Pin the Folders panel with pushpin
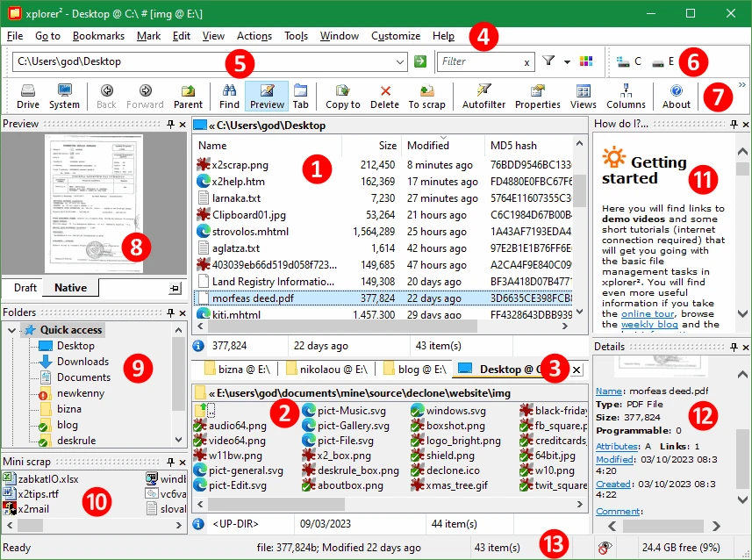This screenshot has height=560, width=752. pos(170,312)
